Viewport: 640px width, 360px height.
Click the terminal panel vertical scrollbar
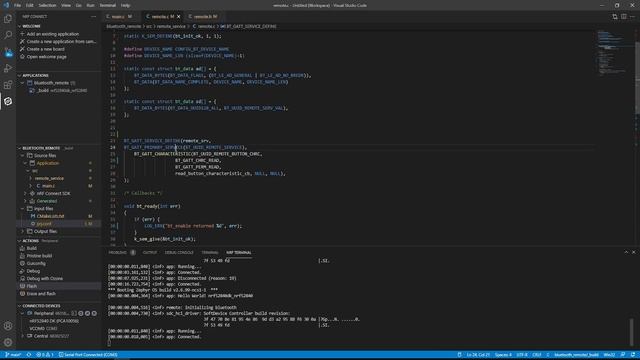tap(631, 331)
